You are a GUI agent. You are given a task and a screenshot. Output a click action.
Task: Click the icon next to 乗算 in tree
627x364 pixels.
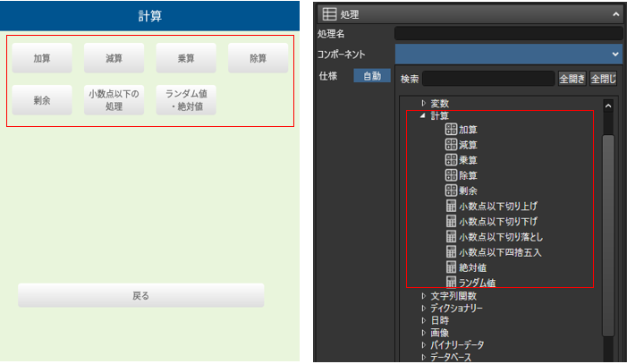451,159
